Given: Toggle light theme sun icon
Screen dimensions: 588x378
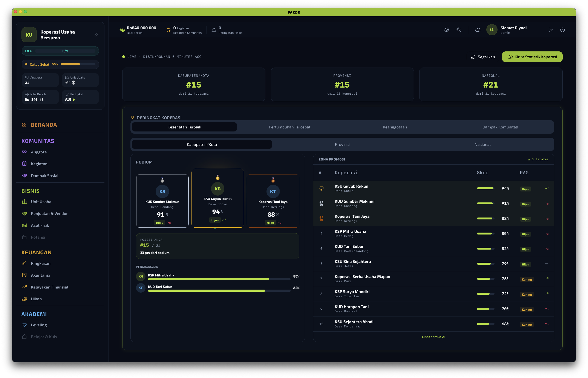Looking at the screenshot, I should click(459, 30).
